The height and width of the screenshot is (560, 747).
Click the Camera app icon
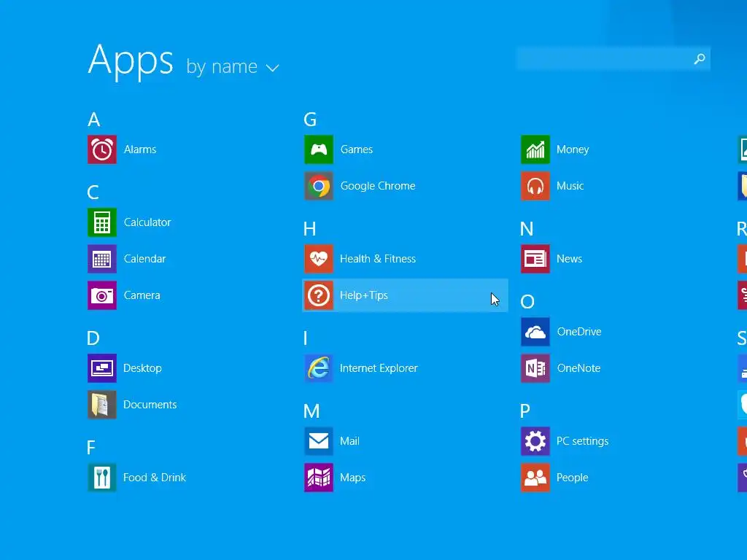[x=102, y=295]
